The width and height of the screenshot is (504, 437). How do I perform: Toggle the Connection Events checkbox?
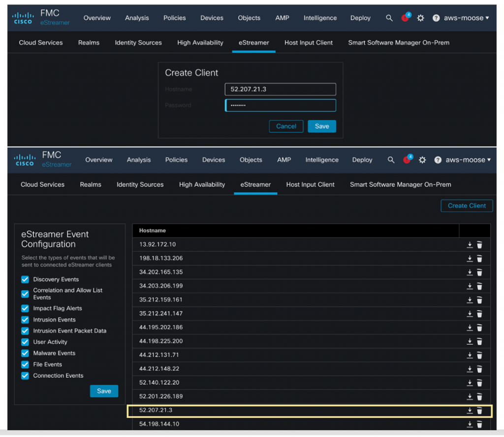[x=25, y=376]
